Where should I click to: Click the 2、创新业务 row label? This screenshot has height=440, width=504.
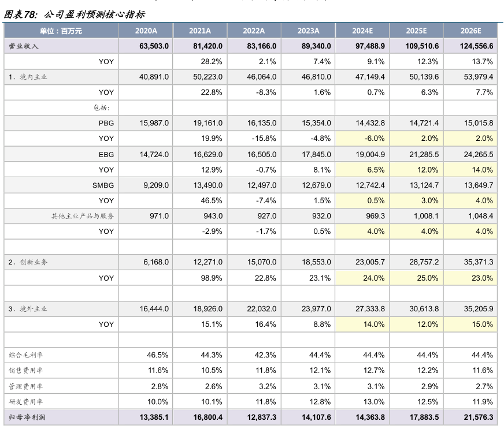click(28, 262)
